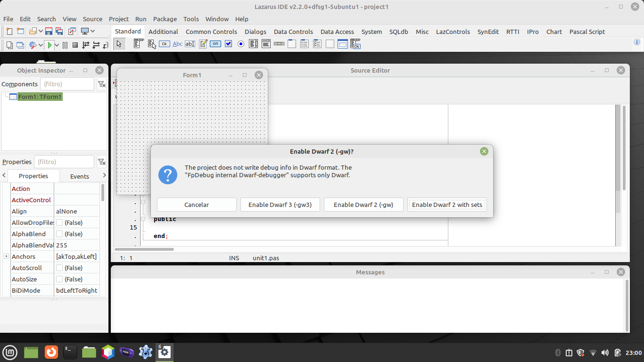Click the Step Over icon

click(96, 45)
